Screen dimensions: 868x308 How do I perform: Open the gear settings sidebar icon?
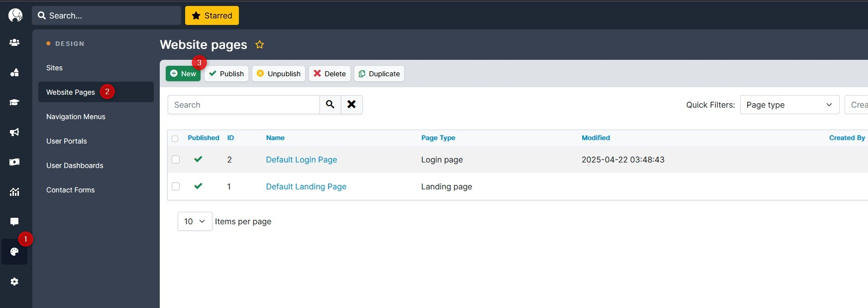point(14,282)
